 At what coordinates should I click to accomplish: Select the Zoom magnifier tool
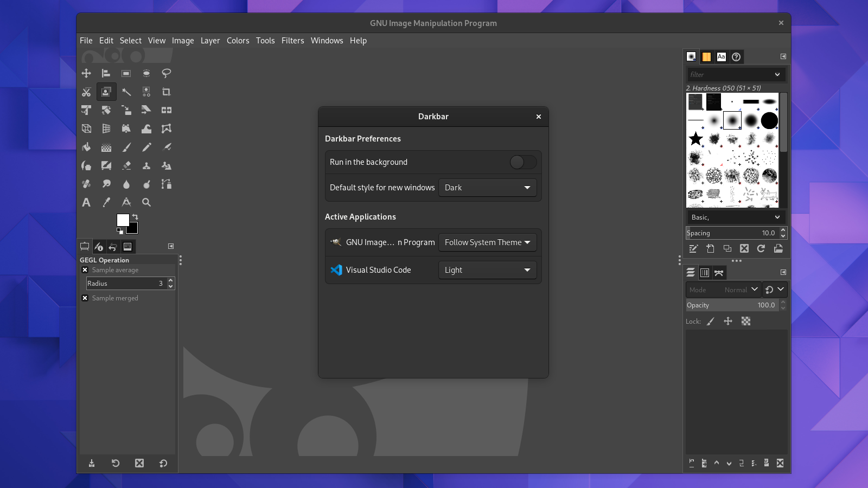(146, 202)
